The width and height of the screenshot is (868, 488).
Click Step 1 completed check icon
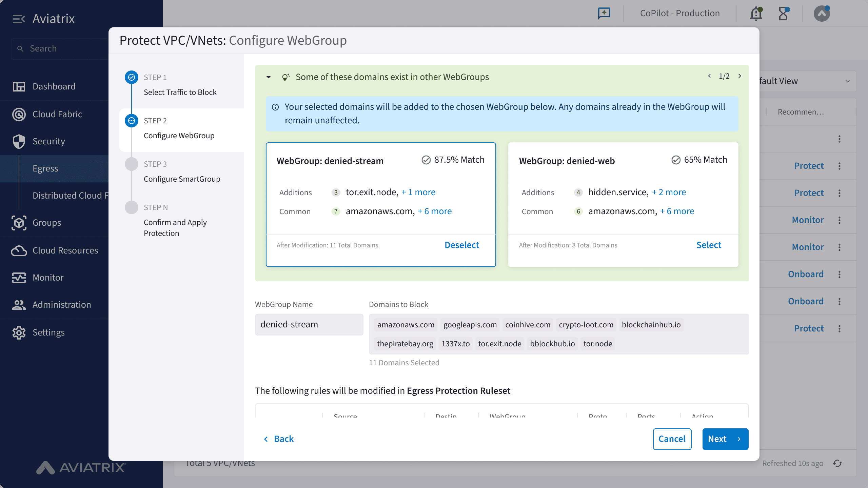click(132, 77)
